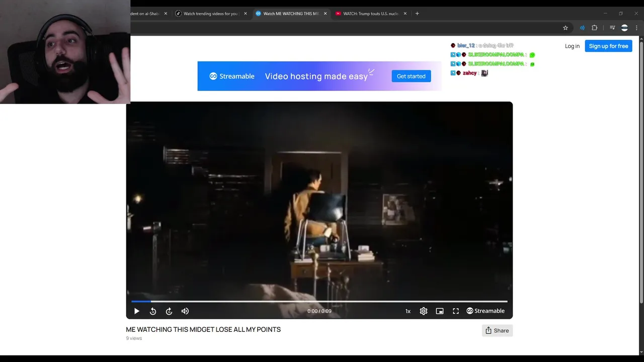Open a new browser tab

point(417,14)
